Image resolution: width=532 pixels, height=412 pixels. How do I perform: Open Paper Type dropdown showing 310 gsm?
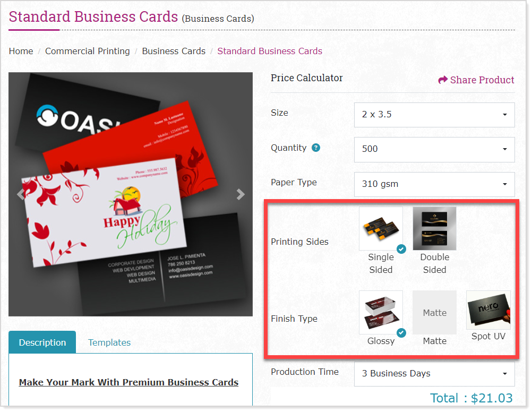tap(434, 184)
